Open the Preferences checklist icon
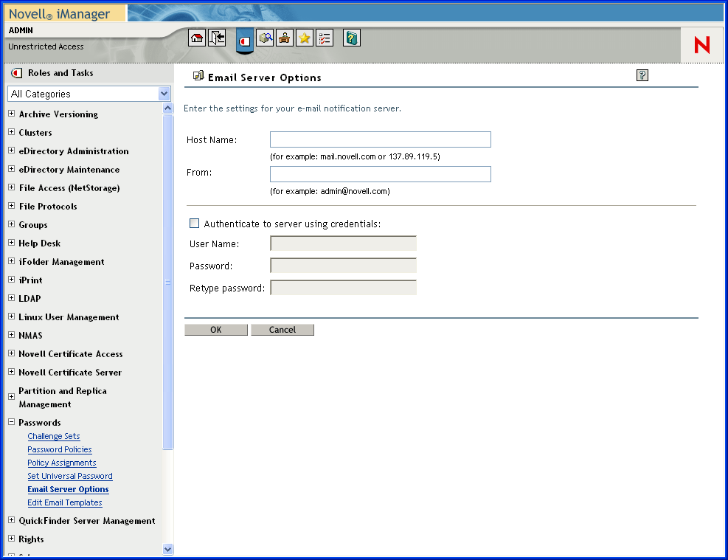Screen dimensions: 728x560 [325, 37]
